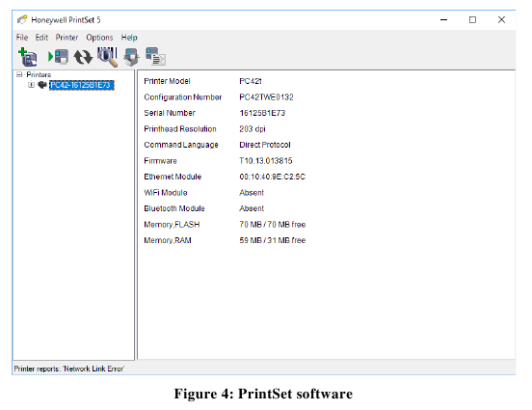Open the Printer menu

pyautogui.click(x=66, y=38)
